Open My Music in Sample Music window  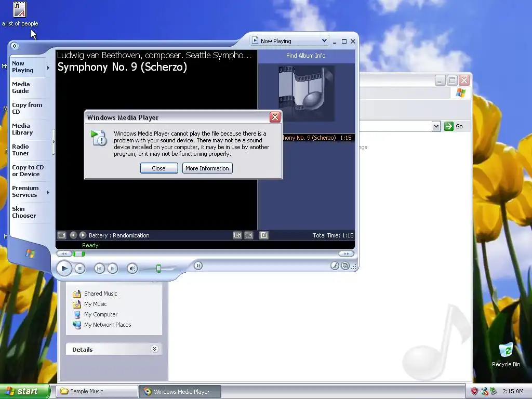click(x=90, y=304)
